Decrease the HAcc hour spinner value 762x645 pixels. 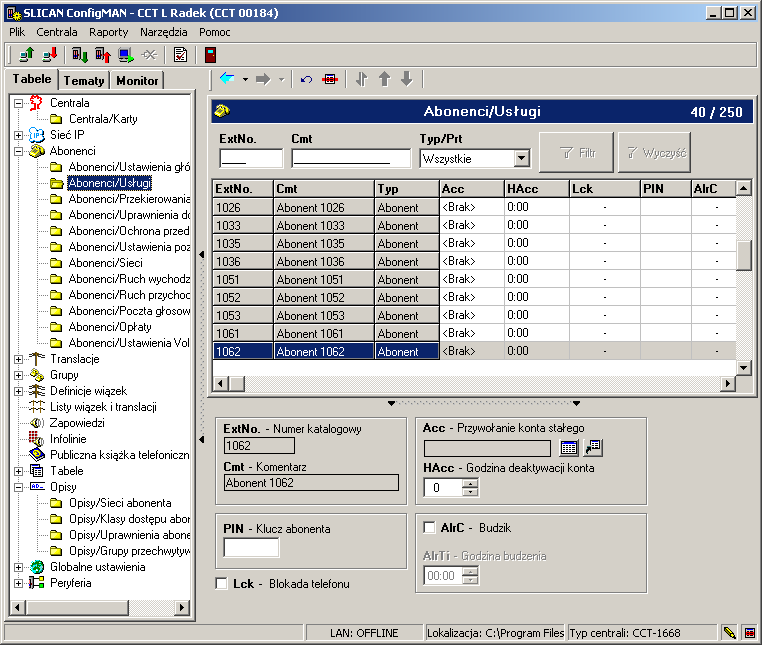(x=470, y=491)
